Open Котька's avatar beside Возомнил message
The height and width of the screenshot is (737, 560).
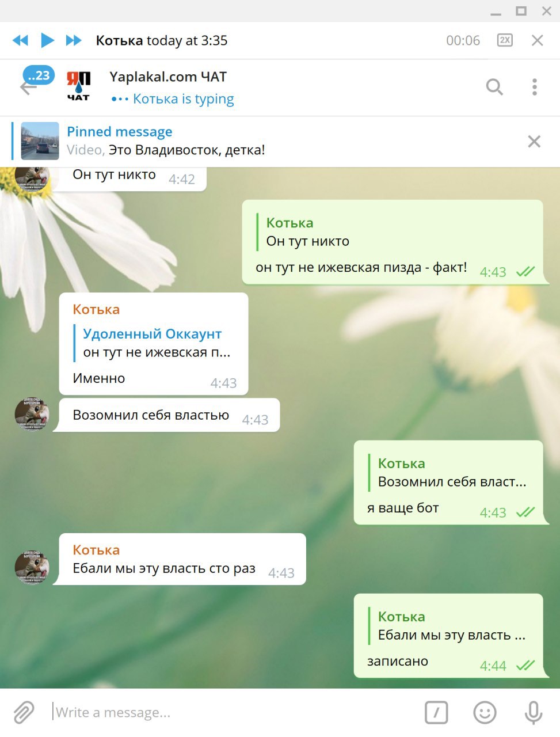(x=32, y=415)
